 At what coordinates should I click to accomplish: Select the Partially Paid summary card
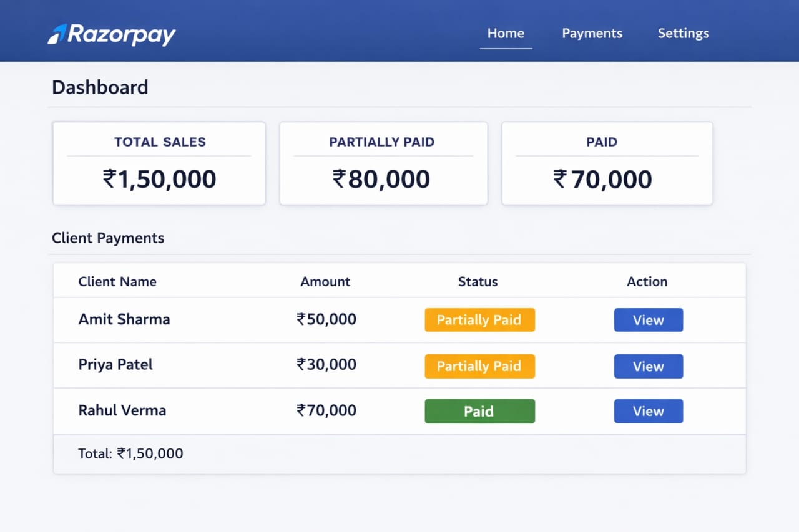[x=383, y=163]
